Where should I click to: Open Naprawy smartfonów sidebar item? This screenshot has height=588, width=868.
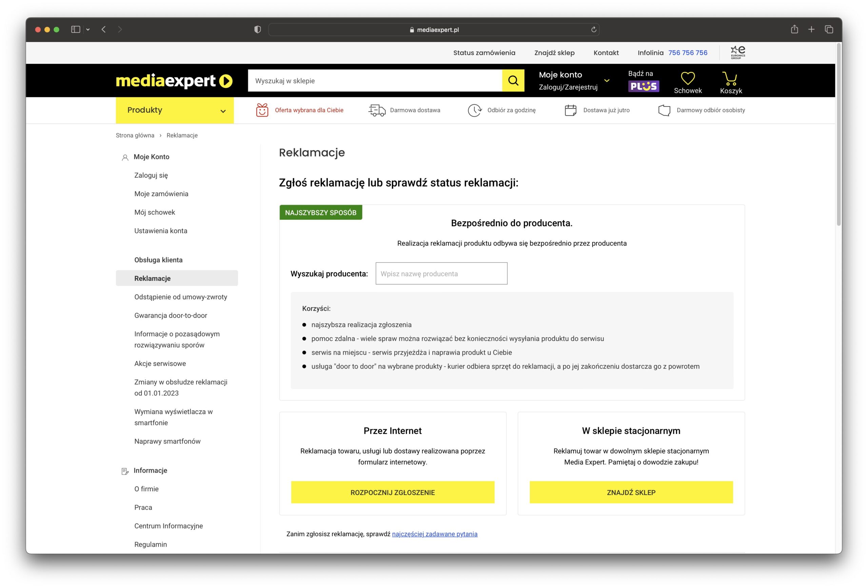tap(167, 441)
